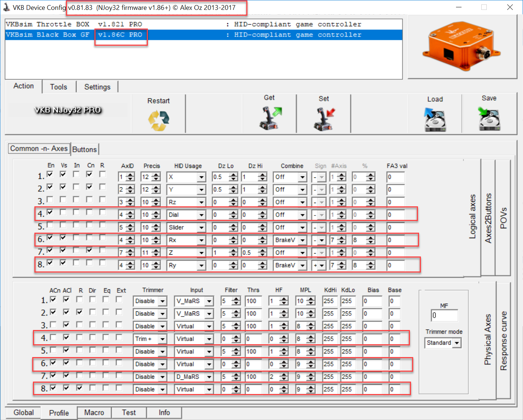Screen dimensions: 523x420
Task: Minimize the VKB Device Config window
Action: (x=459, y=7)
